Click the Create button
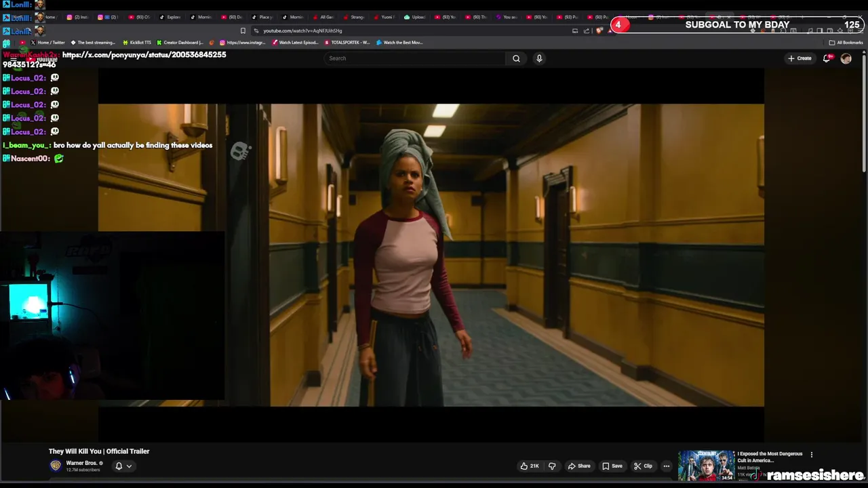 point(800,58)
